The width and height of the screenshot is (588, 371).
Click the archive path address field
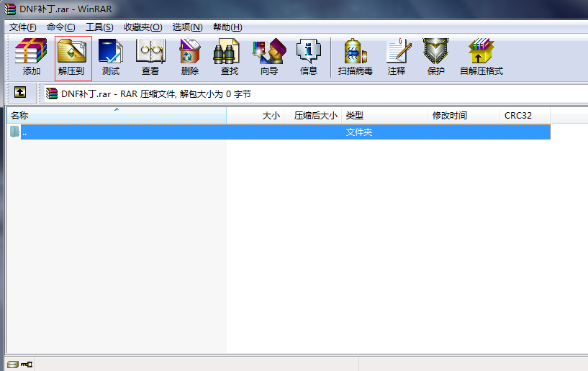(316, 93)
